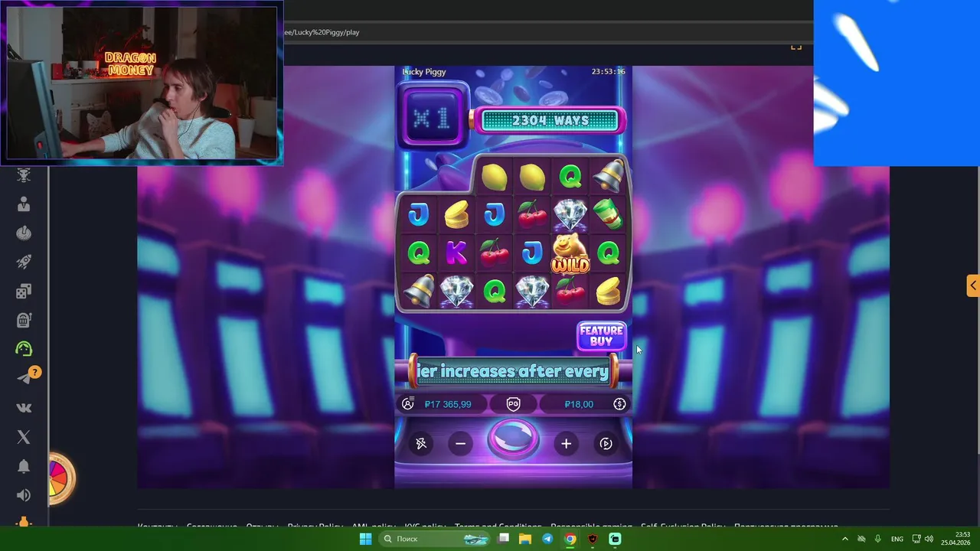Click the ₽17 365,99 balance value
980x551 pixels.
tap(448, 404)
